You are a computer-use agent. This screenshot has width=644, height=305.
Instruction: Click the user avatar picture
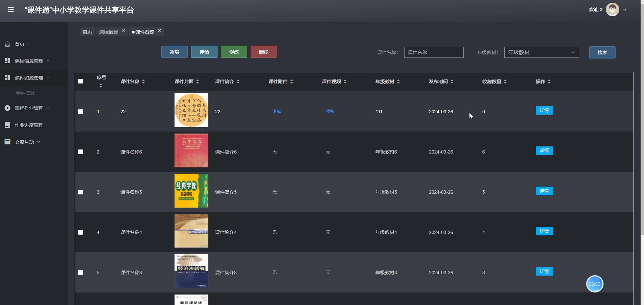pyautogui.click(x=612, y=9)
